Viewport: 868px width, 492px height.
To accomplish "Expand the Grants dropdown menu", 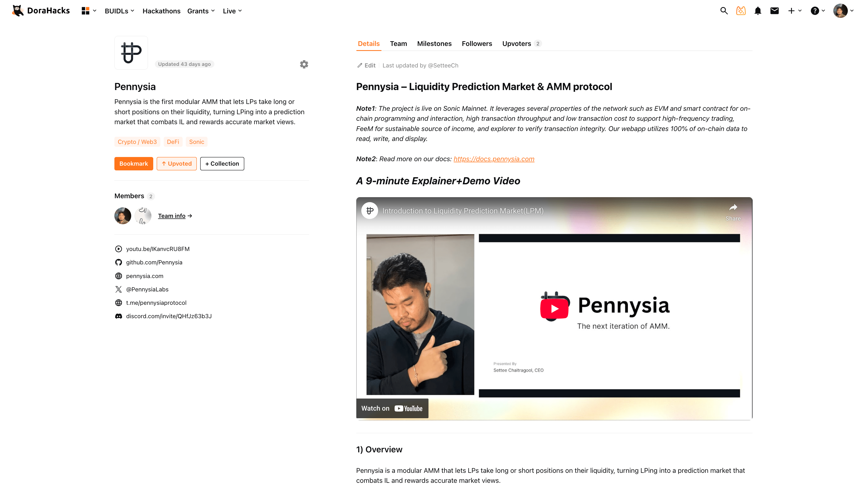I will pyautogui.click(x=201, y=11).
